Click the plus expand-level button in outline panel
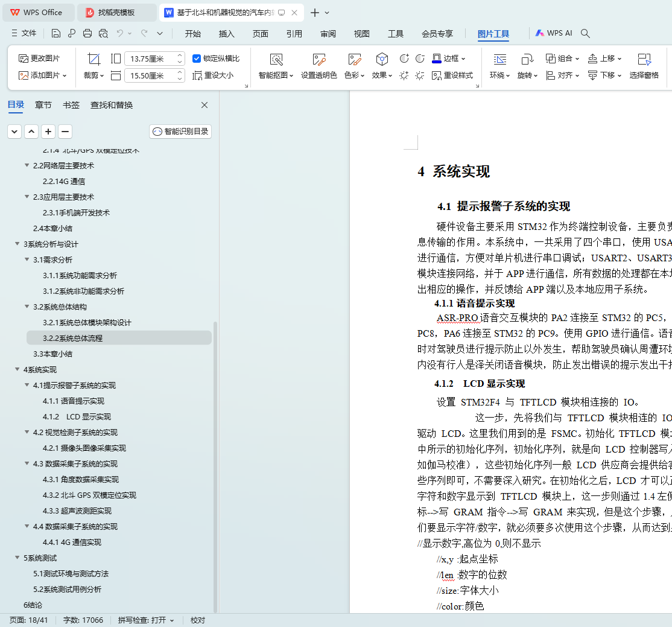This screenshot has width=672, height=627. 48,132
